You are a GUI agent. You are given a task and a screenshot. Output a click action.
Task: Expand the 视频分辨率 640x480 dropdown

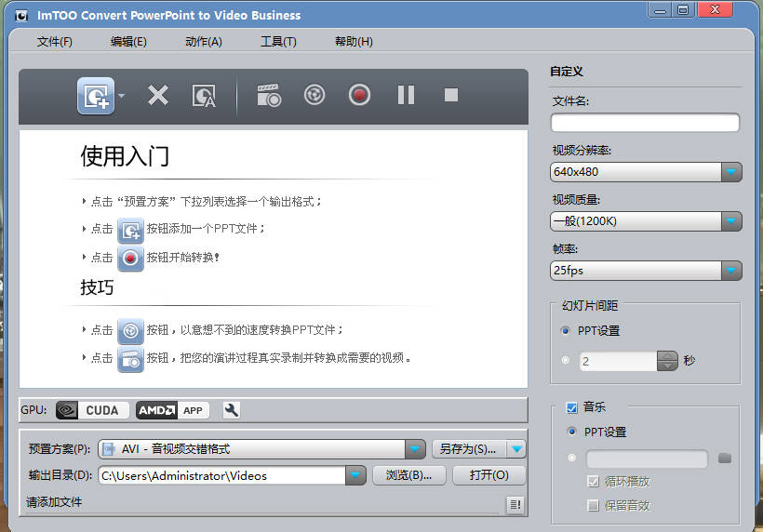pos(730,172)
